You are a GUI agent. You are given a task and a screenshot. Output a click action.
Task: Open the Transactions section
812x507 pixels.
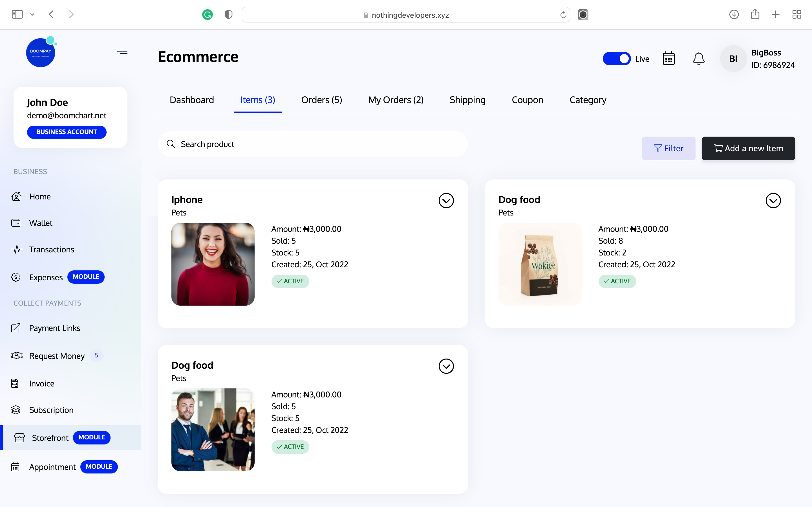[51, 249]
